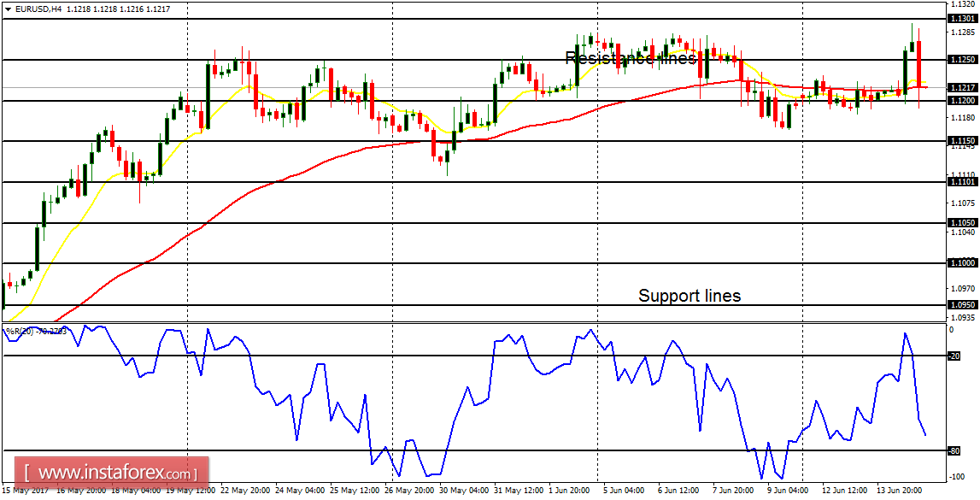Click the 1.1180 value on price axis
The height and width of the screenshot is (500, 980).
[x=963, y=117]
